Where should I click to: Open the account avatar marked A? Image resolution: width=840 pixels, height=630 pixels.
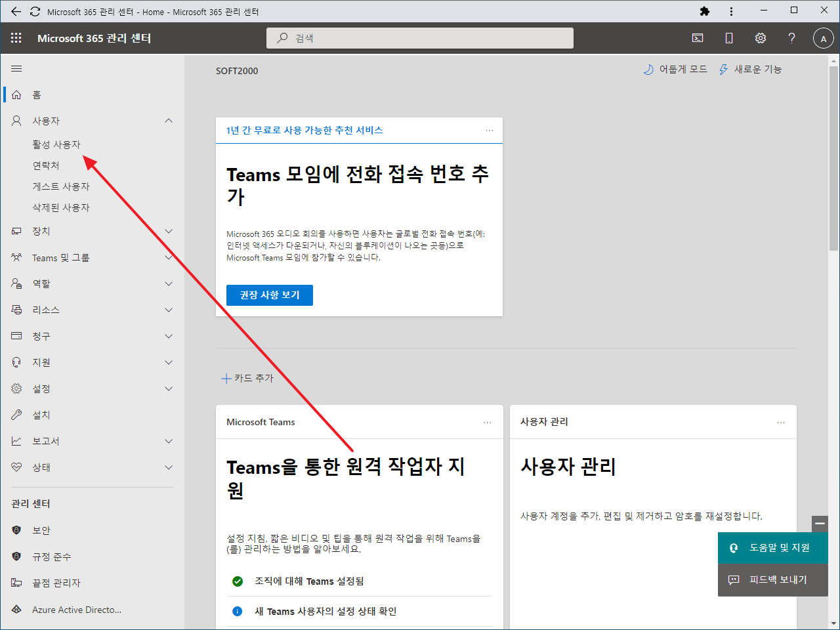point(823,37)
